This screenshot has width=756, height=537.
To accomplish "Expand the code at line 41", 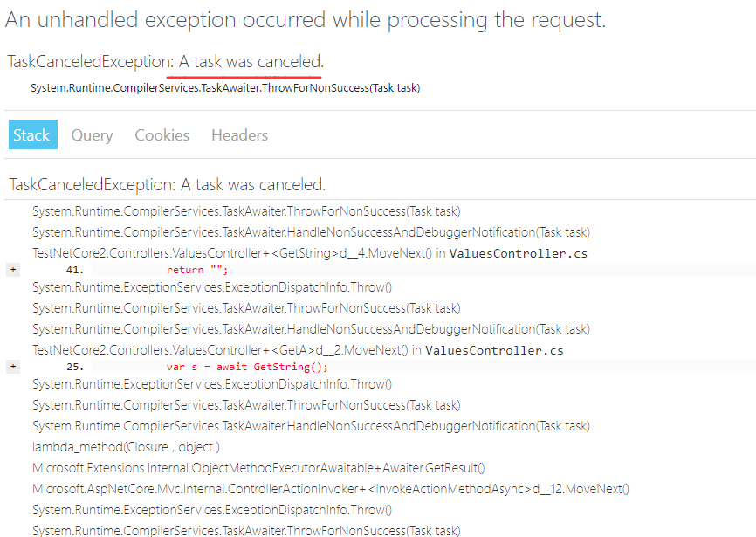I will (12, 270).
